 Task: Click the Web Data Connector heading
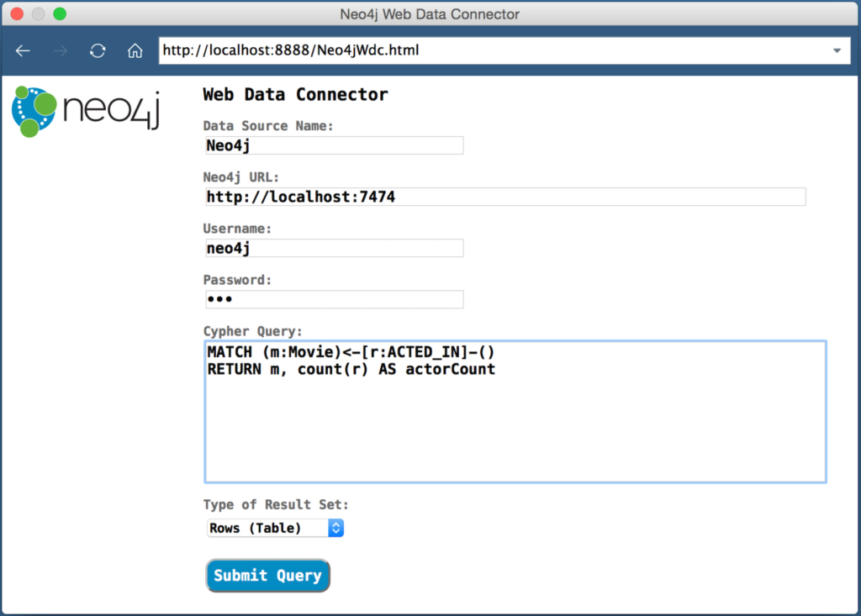point(294,94)
